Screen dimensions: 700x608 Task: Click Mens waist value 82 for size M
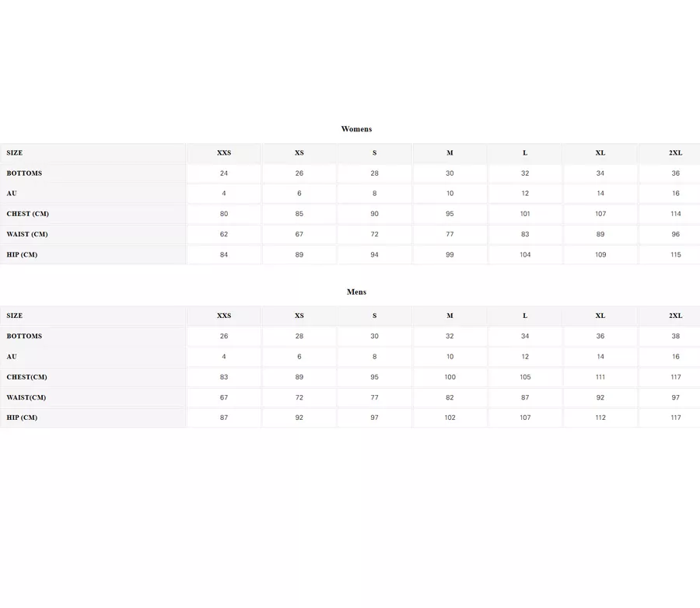pos(450,397)
